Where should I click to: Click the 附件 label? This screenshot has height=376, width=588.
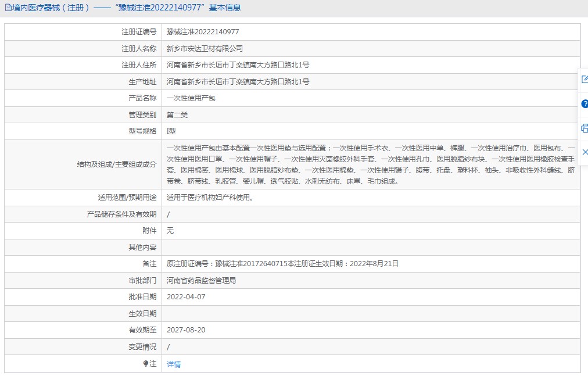click(149, 230)
